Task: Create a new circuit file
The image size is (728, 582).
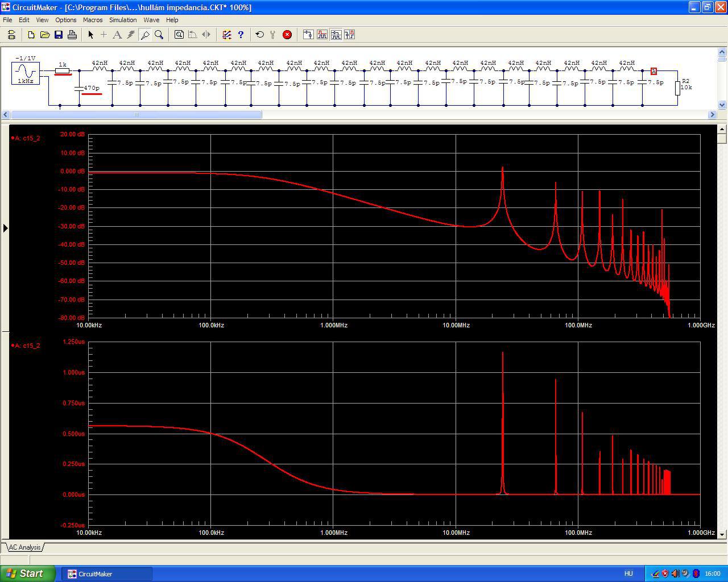Action: (x=31, y=35)
